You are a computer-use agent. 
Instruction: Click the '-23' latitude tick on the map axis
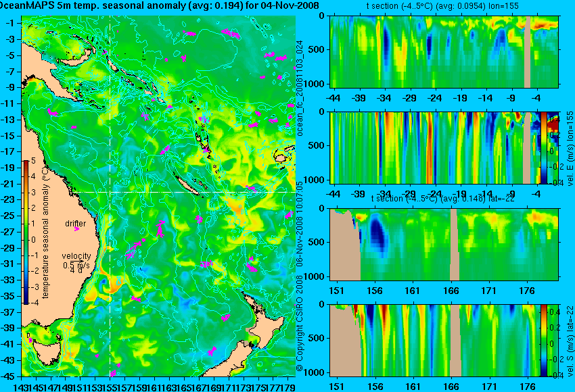[9, 199]
